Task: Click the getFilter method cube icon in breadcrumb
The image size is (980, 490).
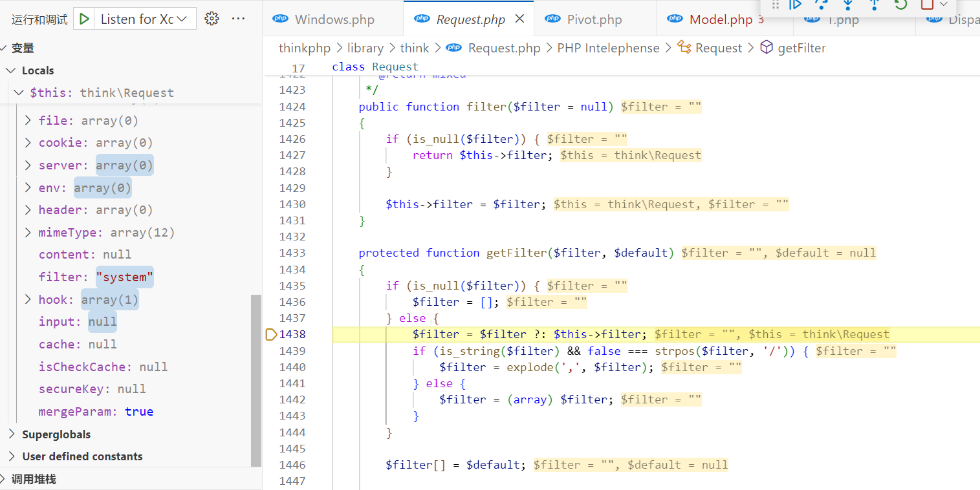Action: tap(767, 47)
